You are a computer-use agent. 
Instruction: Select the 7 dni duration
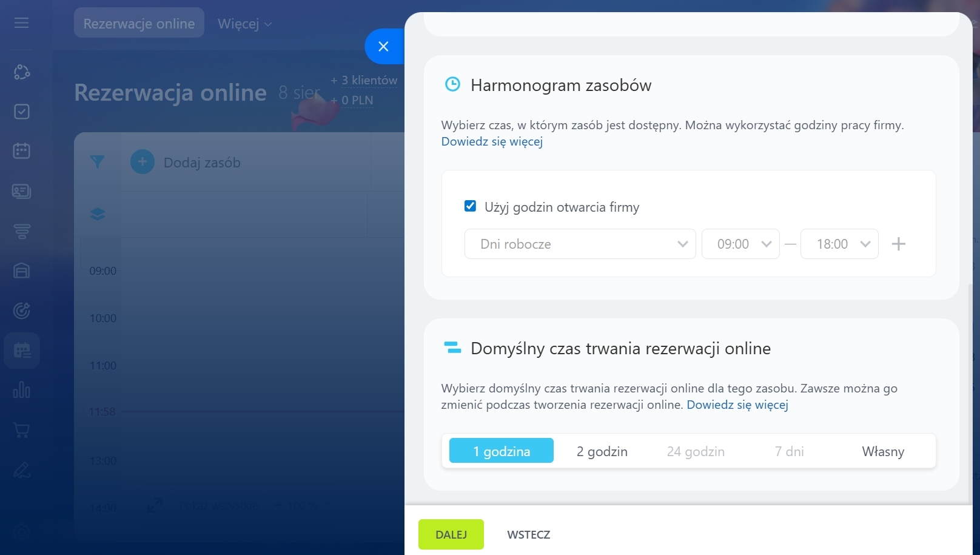(x=789, y=451)
